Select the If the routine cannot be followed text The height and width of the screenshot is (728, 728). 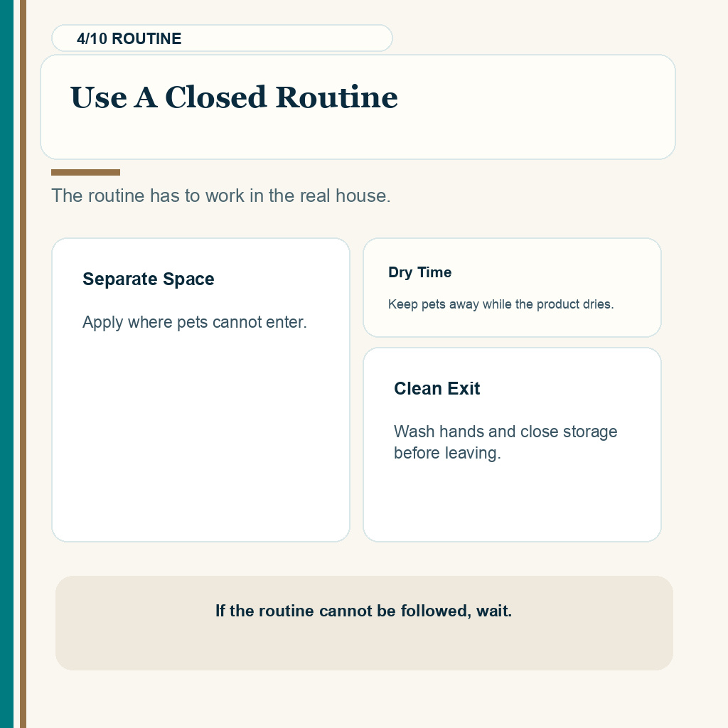(x=363, y=611)
